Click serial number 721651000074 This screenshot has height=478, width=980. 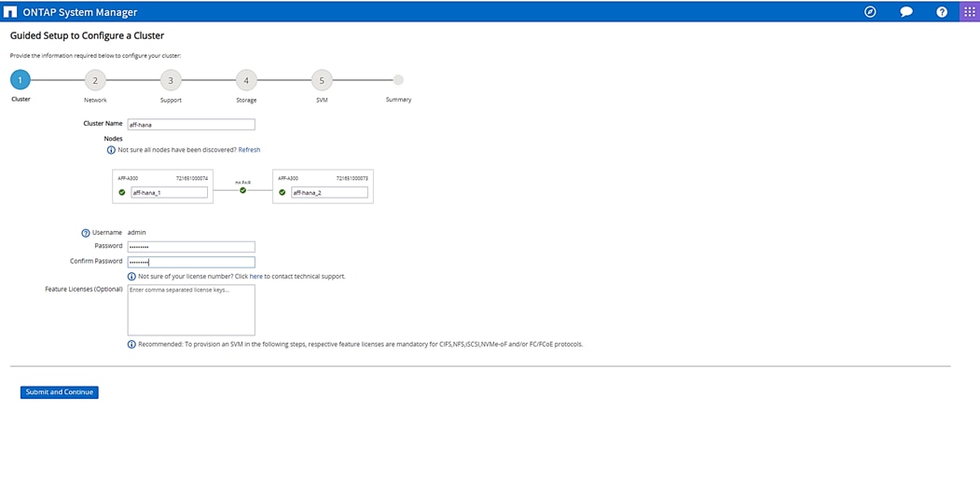[x=192, y=178]
